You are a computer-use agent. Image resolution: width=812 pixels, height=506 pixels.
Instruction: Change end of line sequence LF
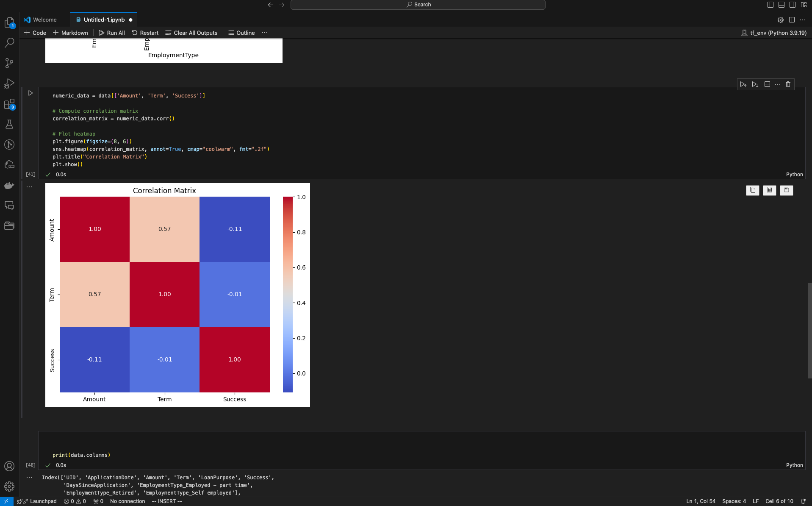pyautogui.click(x=756, y=501)
